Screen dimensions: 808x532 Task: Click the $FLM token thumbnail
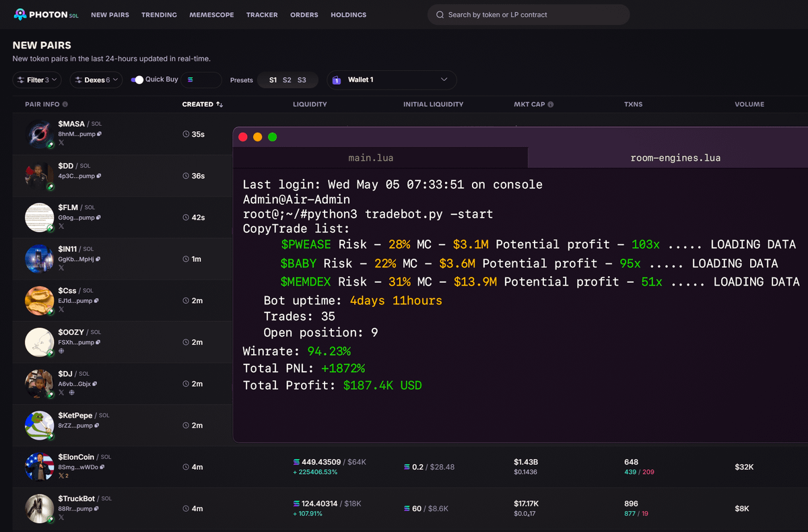pos(39,218)
